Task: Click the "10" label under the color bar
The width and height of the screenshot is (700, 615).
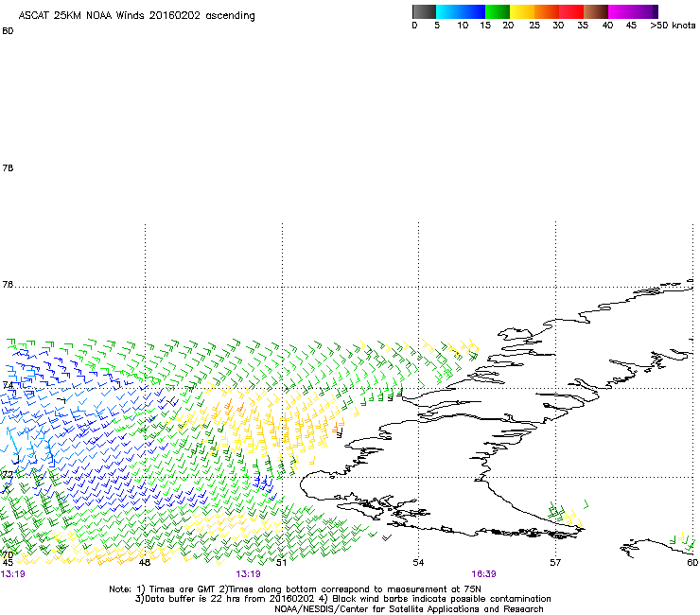Action: [463, 26]
